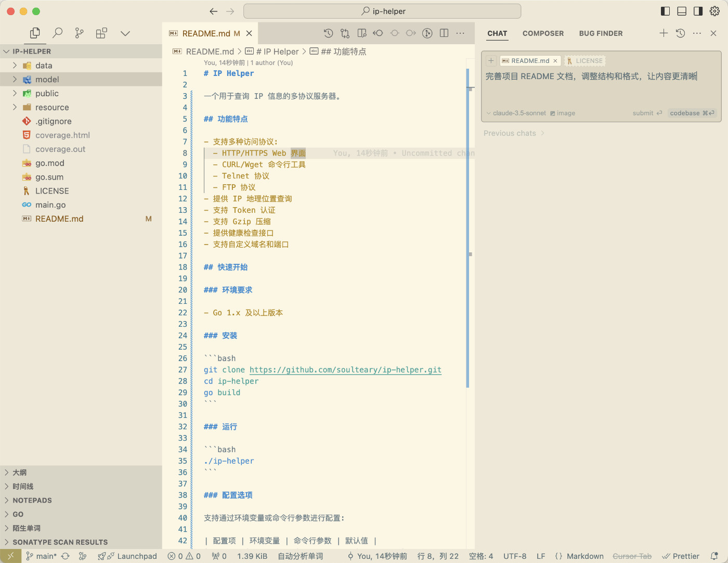Expand the public folder
The width and height of the screenshot is (728, 563).
pos(81,94)
